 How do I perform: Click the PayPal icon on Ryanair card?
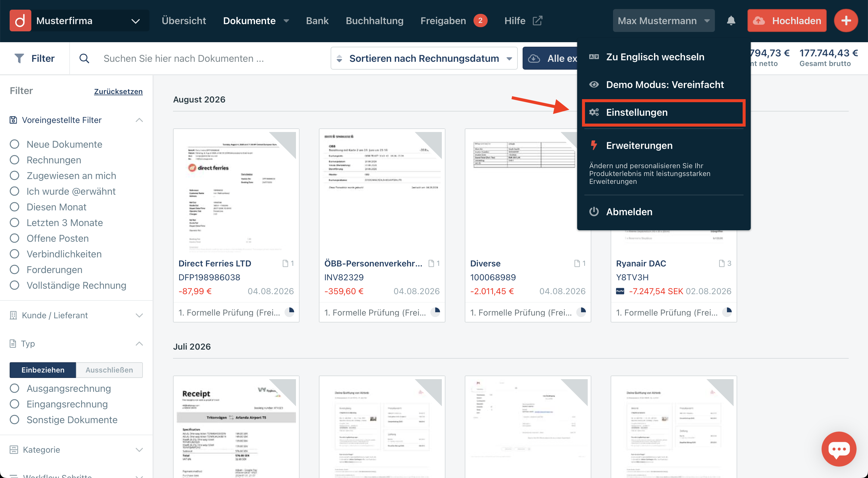click(620, 291)
